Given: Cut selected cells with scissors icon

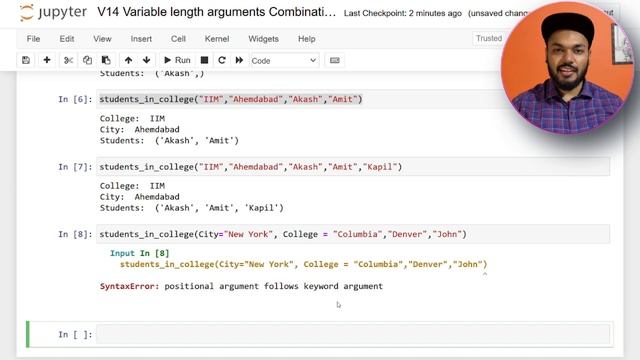Looking at the screenshot, I should 68,60.
